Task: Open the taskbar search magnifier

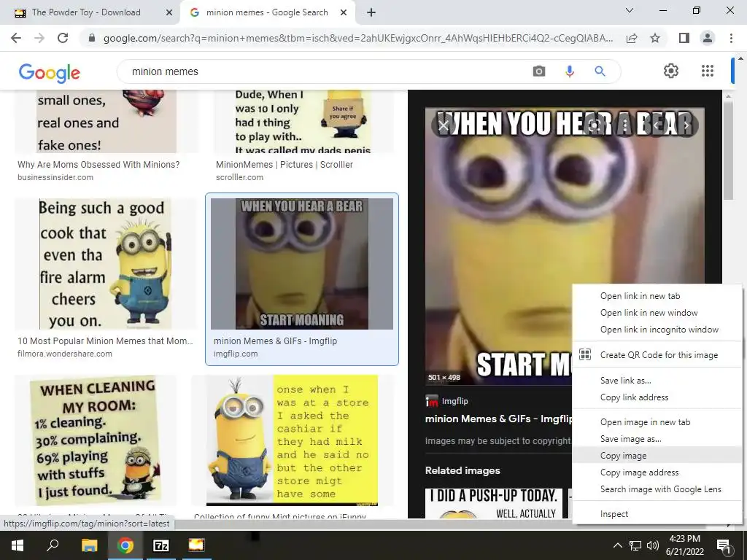Action: tap(53, 545)
